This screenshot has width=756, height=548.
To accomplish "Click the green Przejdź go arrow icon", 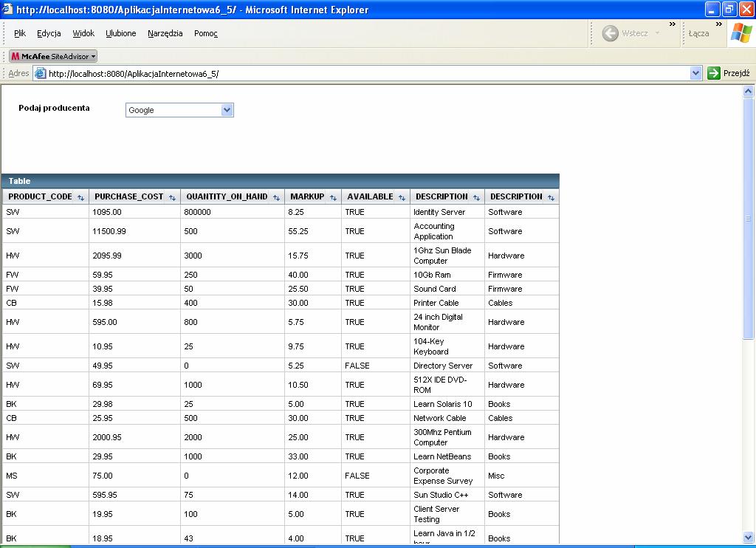I will [x=714, y=73].
